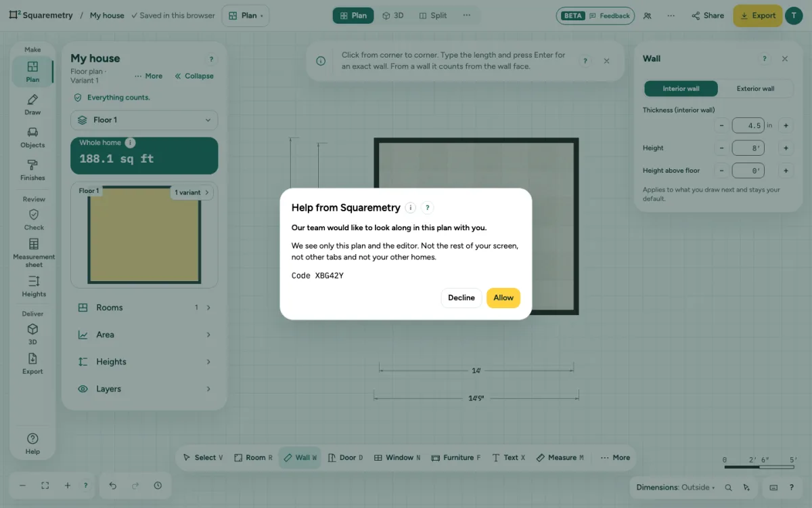Click the info icon beside Whole home
This screenshot has height=508, width=812.
click(x=131, y=143)
